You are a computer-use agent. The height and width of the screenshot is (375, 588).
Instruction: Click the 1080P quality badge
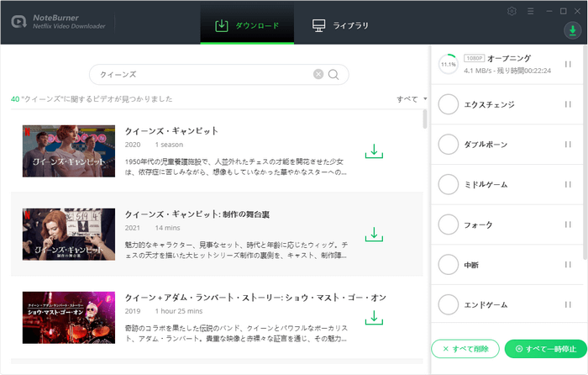[474, 58]
